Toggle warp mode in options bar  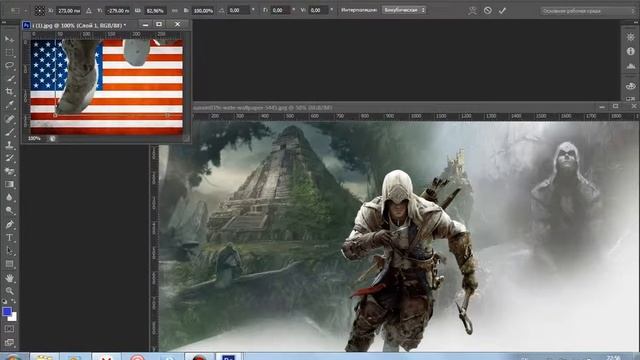(472, 11)
